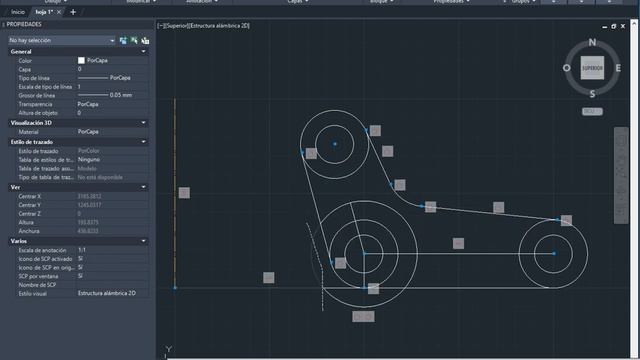Rotate view using ViewCube N compass letter

pyautogui.click(x=592, y=42)
